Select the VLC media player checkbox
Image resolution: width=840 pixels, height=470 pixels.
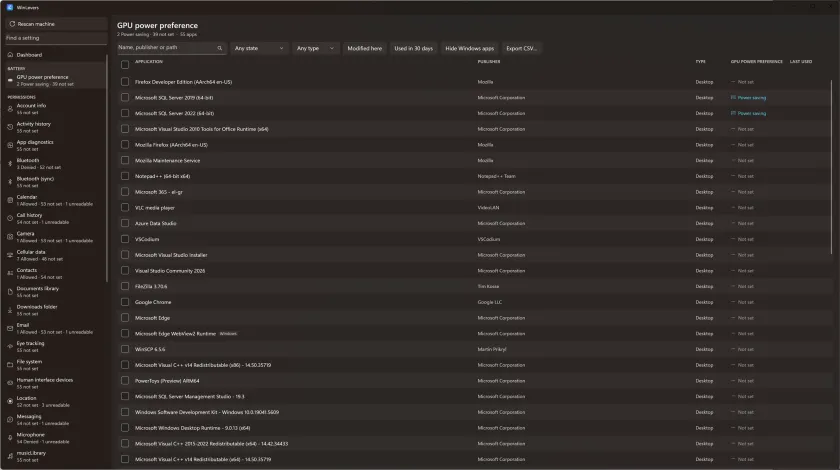(125, 207)
